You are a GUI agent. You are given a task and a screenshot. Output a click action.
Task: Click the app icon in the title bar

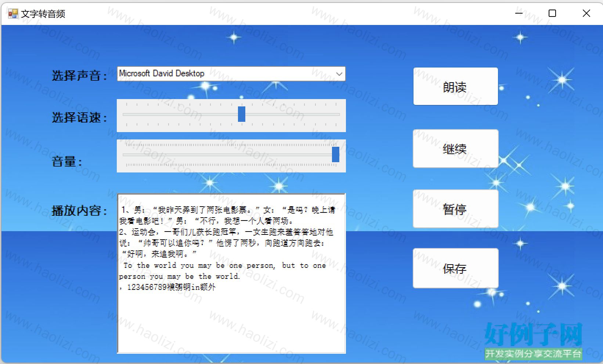(13, 14)
